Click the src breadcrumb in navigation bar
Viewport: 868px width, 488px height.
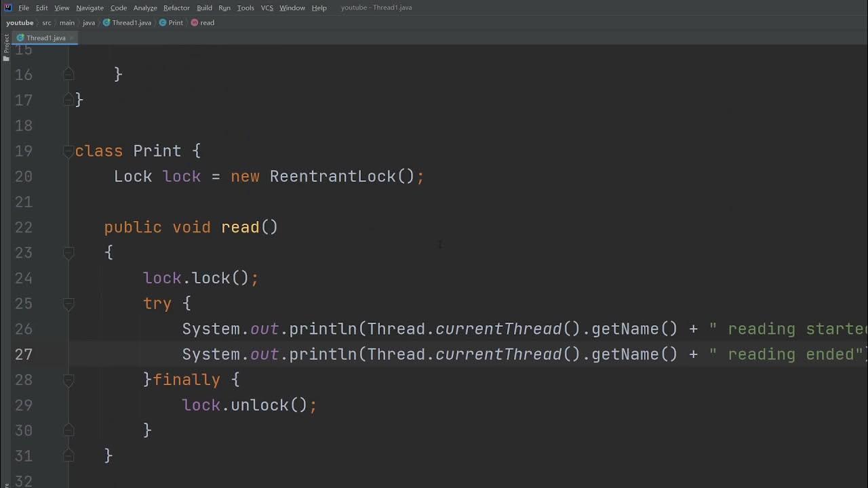coord(47,22)
